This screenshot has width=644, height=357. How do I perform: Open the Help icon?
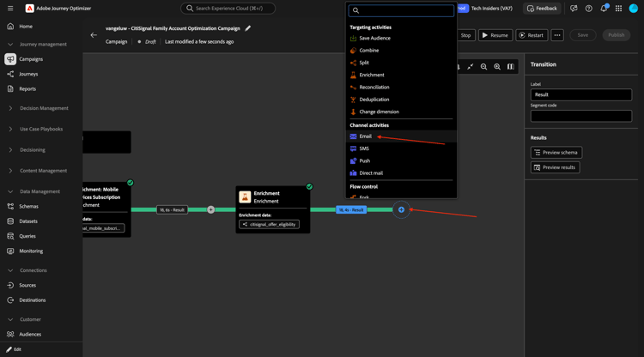click(x=588, y=9)
